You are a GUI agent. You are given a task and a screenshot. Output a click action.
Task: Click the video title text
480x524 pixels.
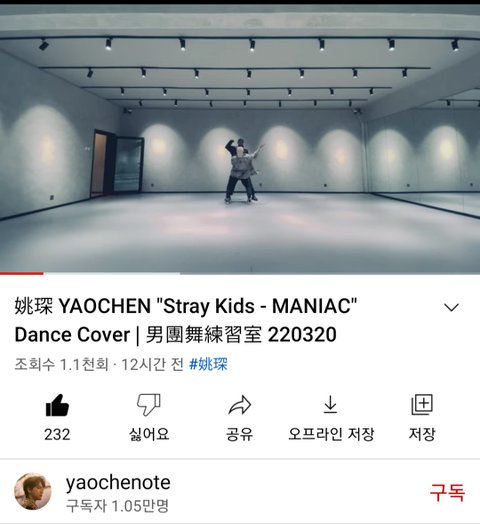[x=186, y=320]
